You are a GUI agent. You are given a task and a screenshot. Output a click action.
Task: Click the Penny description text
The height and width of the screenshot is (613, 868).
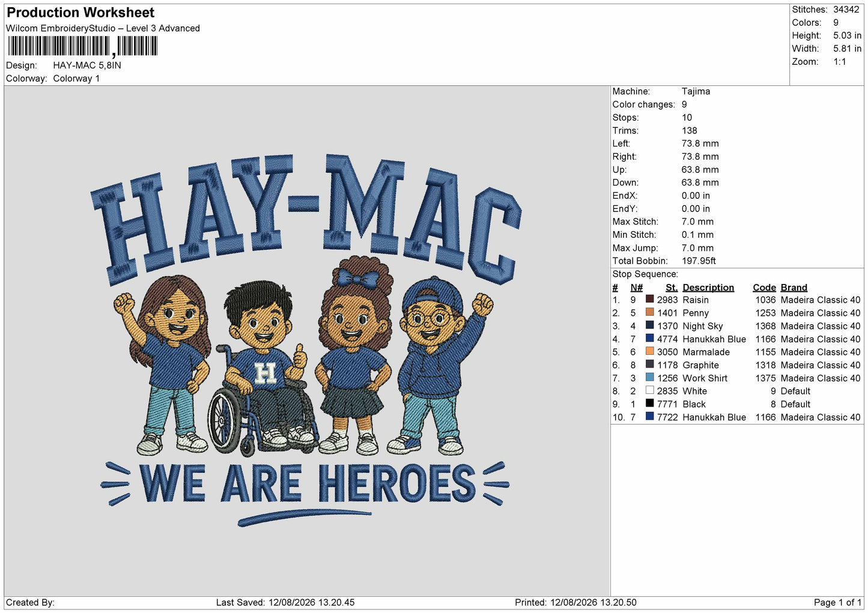[x=696, y=313]
